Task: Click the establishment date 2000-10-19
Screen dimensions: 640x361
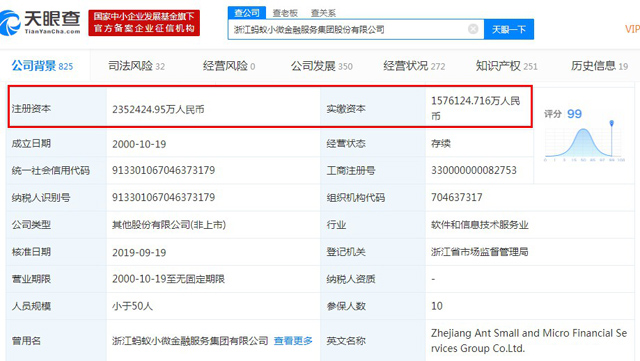Action: pos(139,144)
